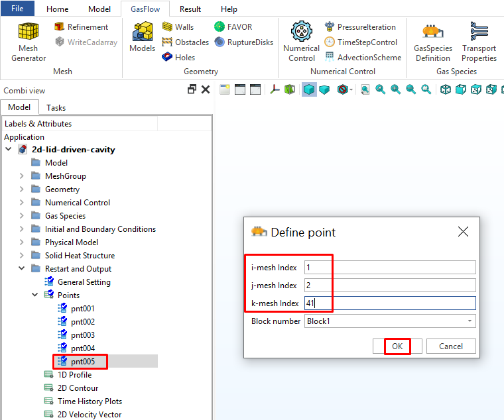The width and height of the screenshot is (504, 420).
Task: Select the Walls geometry tool
Action: pos(178,26)
